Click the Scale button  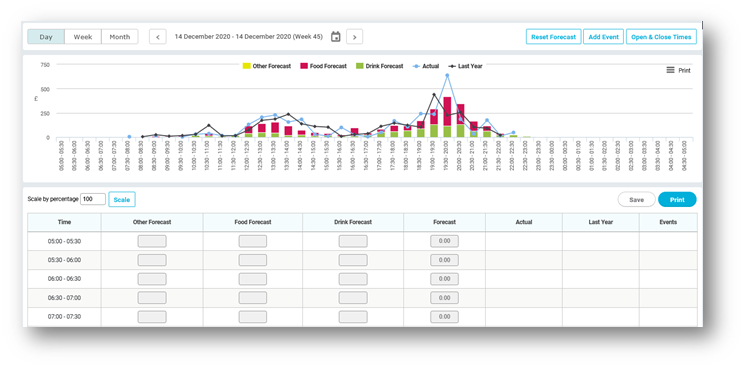122,199
